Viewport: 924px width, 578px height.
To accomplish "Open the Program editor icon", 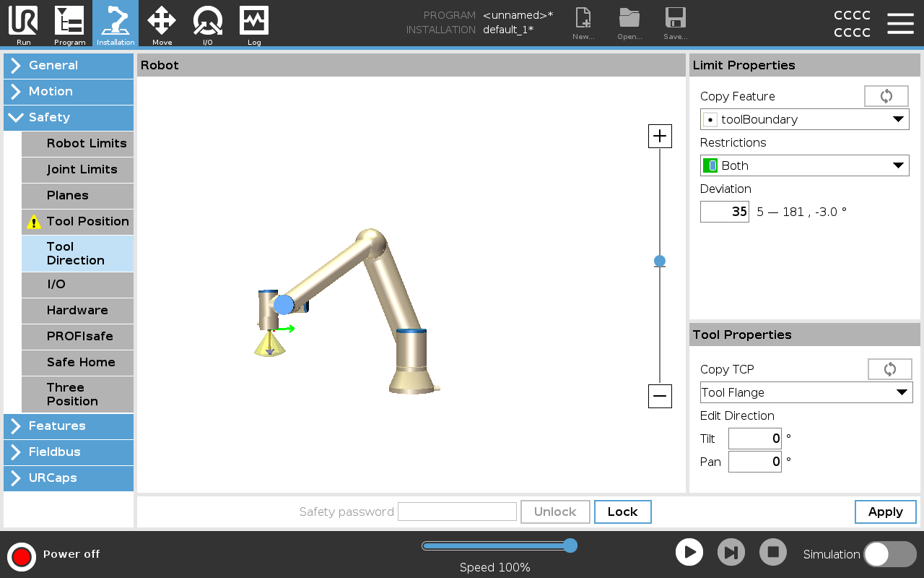I will tap(69, 24).
